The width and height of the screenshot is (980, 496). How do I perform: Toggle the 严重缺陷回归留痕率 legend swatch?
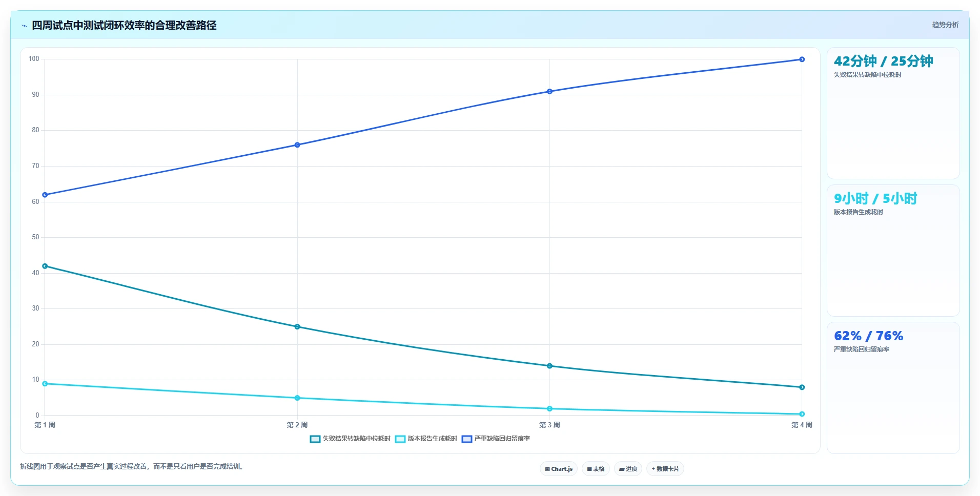click(x=467, y=439)
